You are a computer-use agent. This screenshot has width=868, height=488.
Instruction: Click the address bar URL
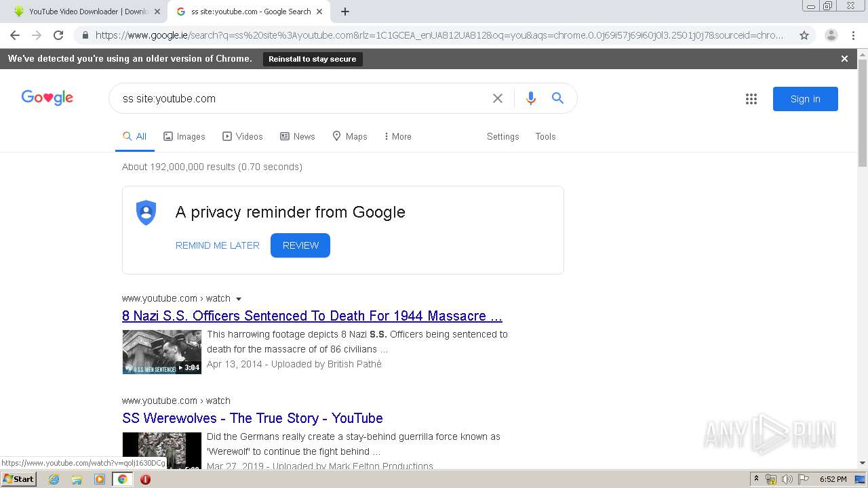point(439,35)
